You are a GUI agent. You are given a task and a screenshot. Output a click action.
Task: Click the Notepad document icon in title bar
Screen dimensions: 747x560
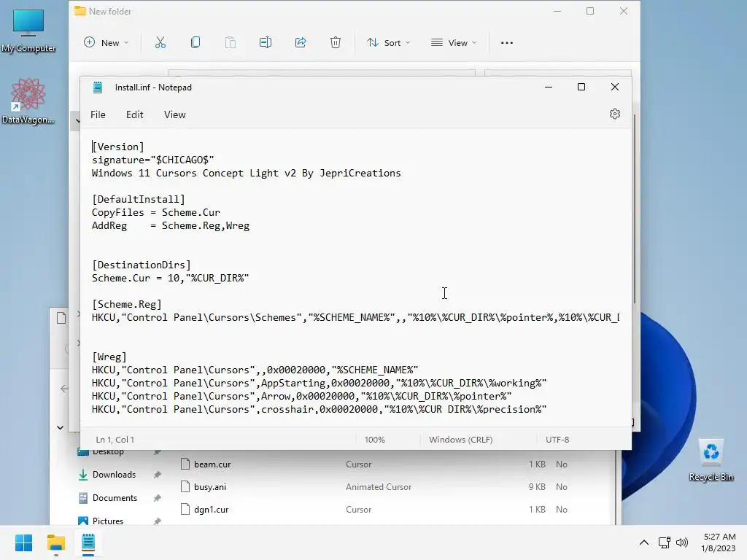pyautogui.click(x=98, y=87)
